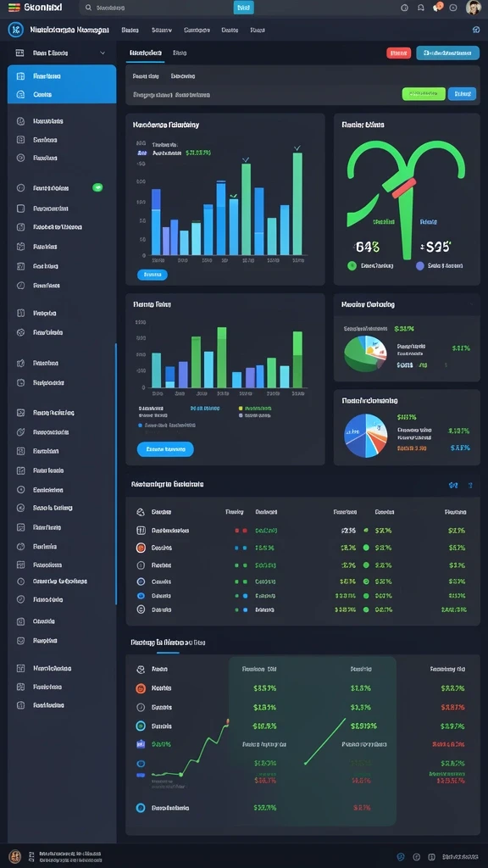Expand the chevron at the top of the sidebar
488x868 pixels.
pos(103,53)
